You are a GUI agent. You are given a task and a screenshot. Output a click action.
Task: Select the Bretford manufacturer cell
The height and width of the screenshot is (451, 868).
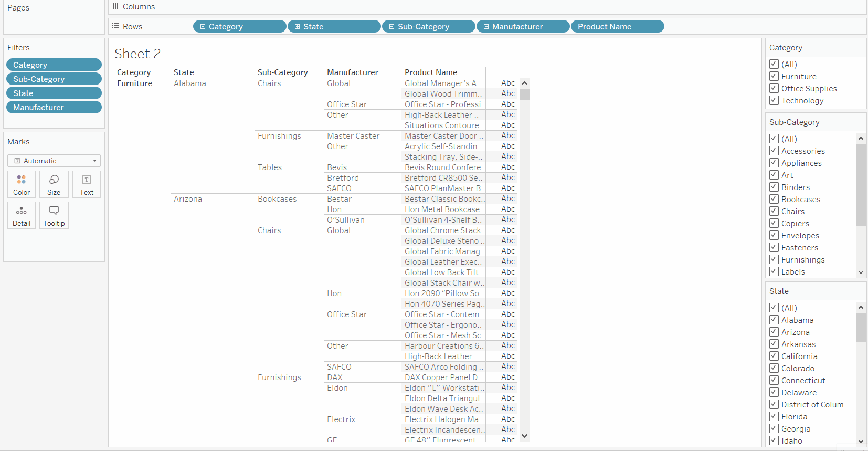(x=343, y=178)
